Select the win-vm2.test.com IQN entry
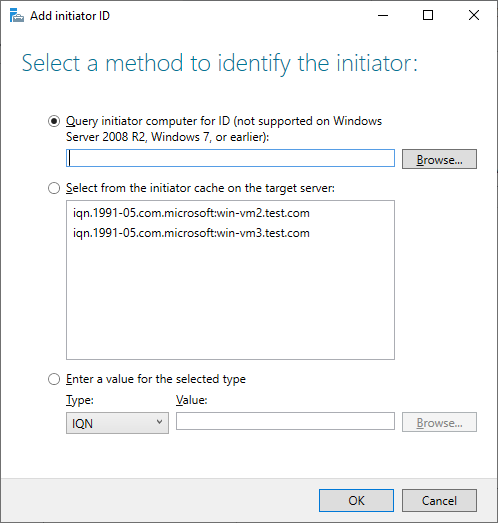This screenshot has width=498, height=523. tap(191, 213)
